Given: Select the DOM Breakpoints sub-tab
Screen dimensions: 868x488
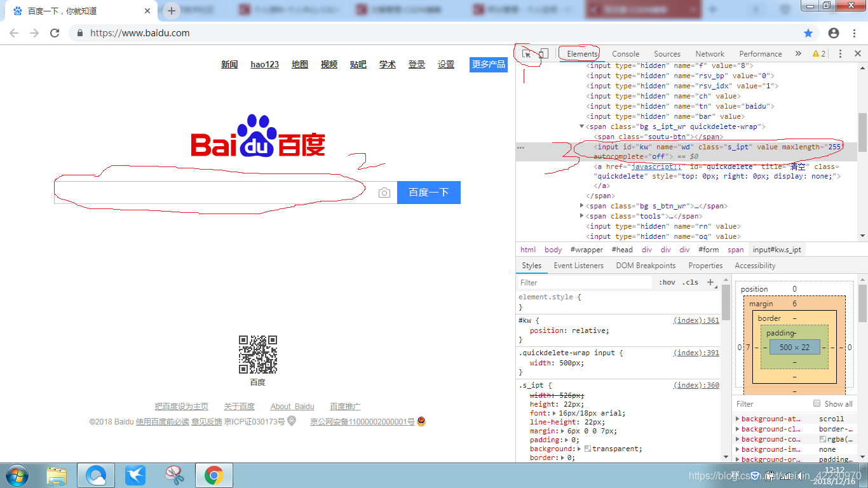Looking at the screenshot, I should pos(646,266).
